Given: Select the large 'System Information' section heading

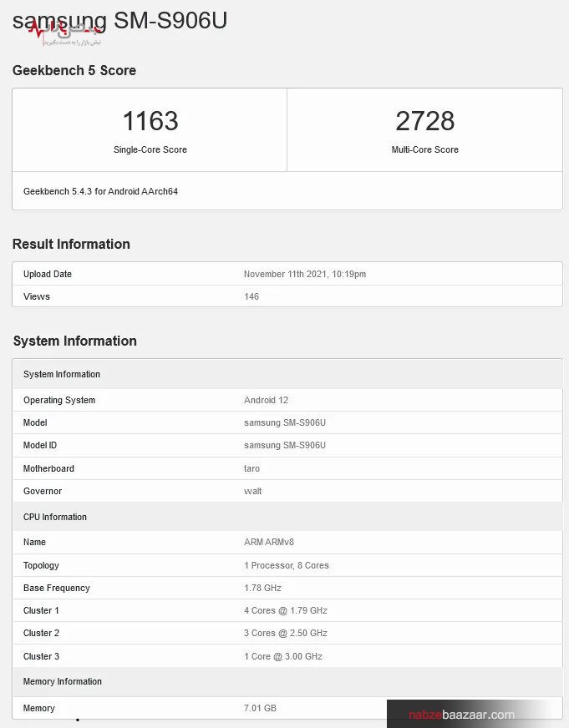Looking at the screenshot, I should click(x=75, y=341).
